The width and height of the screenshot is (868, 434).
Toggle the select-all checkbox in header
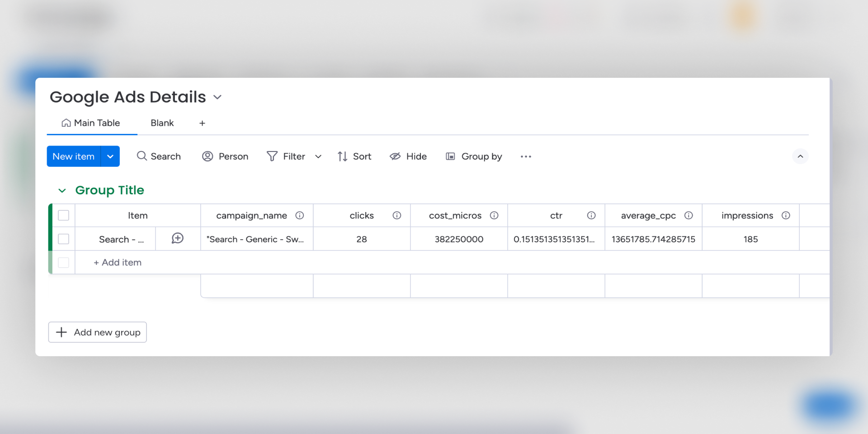(x=64, y=215)
